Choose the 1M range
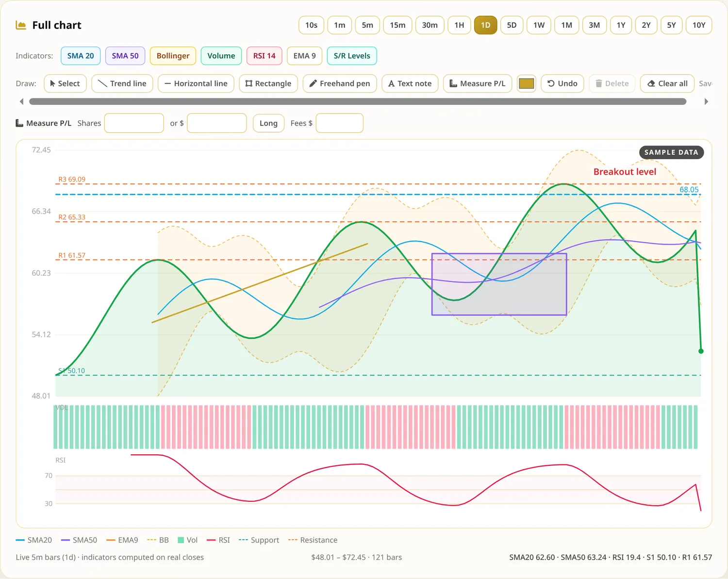The width and height of the screenshot is (728, 579). pyautogui.click(x=566, y=25)
